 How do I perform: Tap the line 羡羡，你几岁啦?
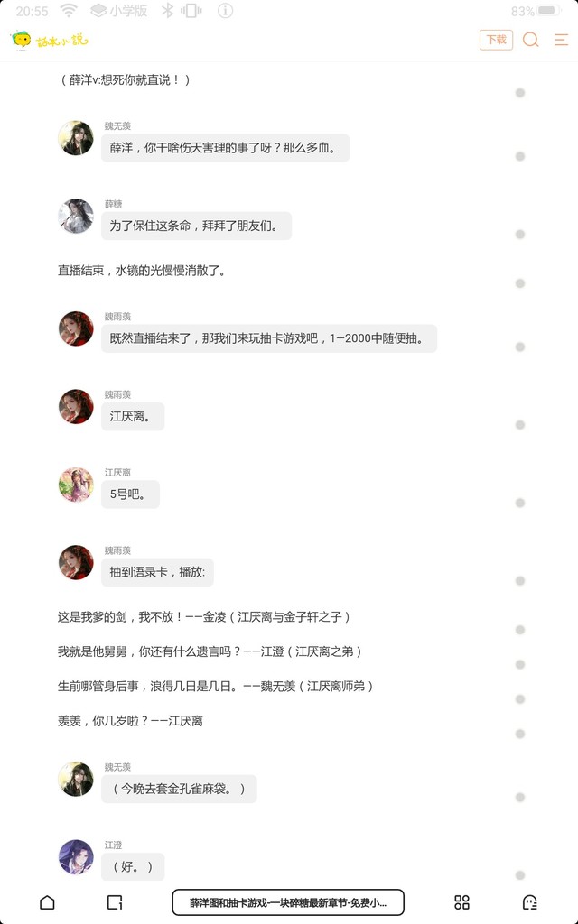click(x=130, y=721)
